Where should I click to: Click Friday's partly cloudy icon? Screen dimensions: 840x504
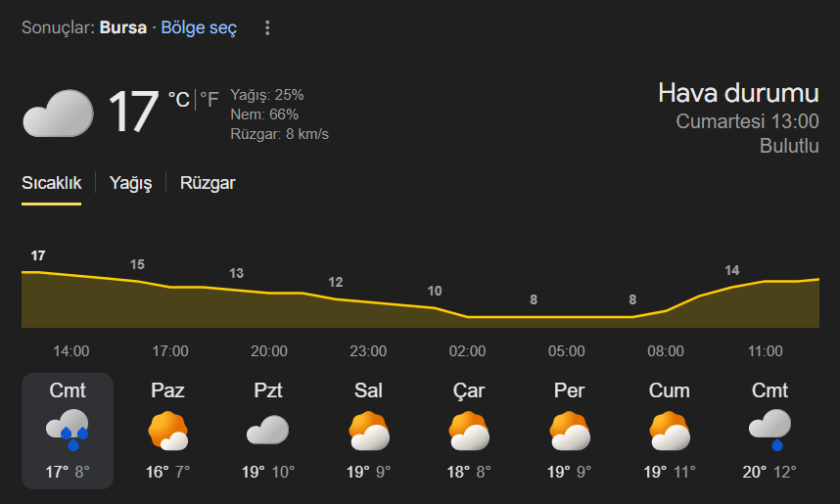670,431
